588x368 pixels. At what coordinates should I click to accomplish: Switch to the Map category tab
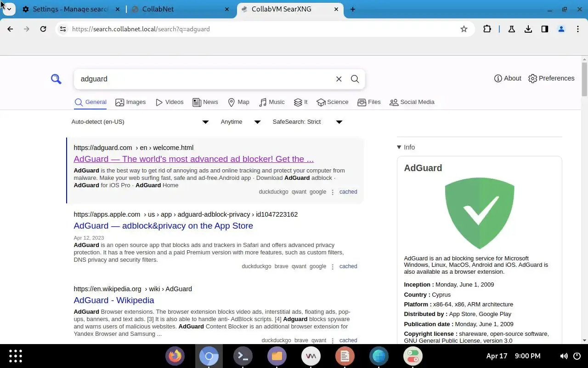[x=238, y=102]
